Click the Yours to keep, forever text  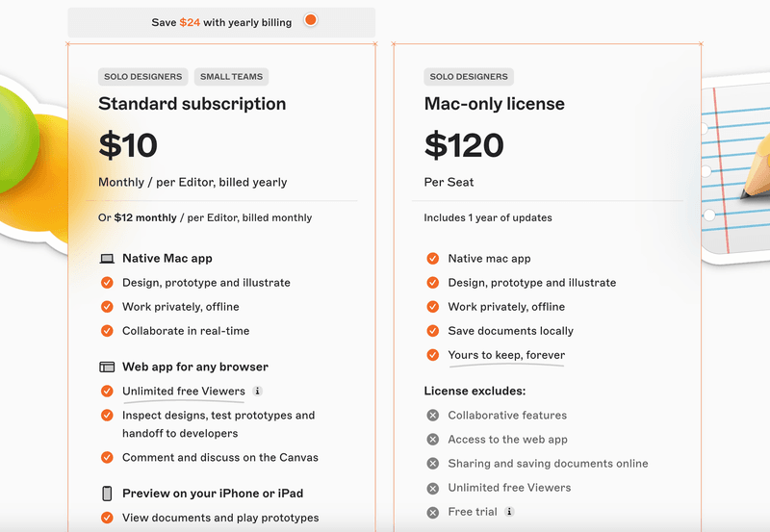506,355
